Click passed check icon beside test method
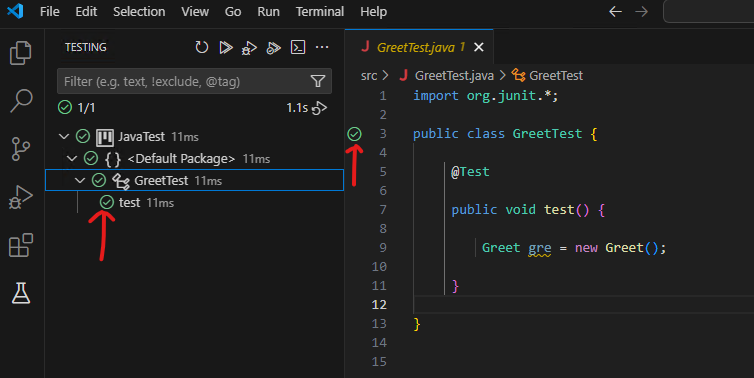 click(107, 202)
